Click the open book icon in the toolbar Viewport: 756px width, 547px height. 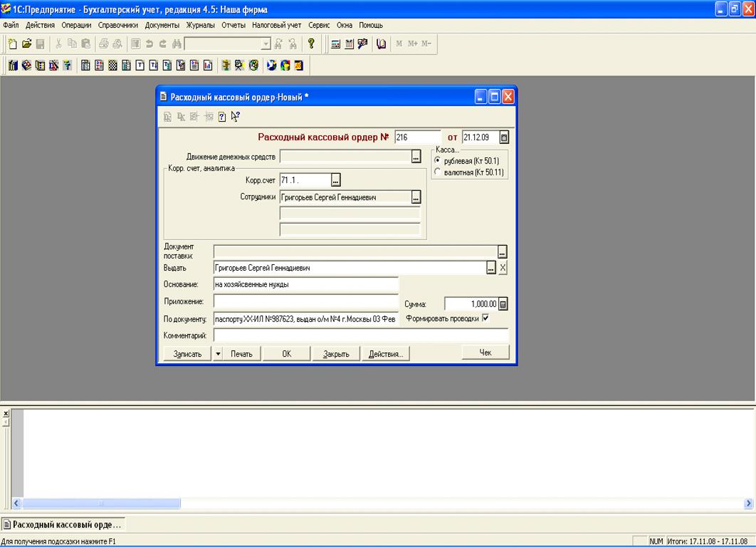click(x=381, y=44)
